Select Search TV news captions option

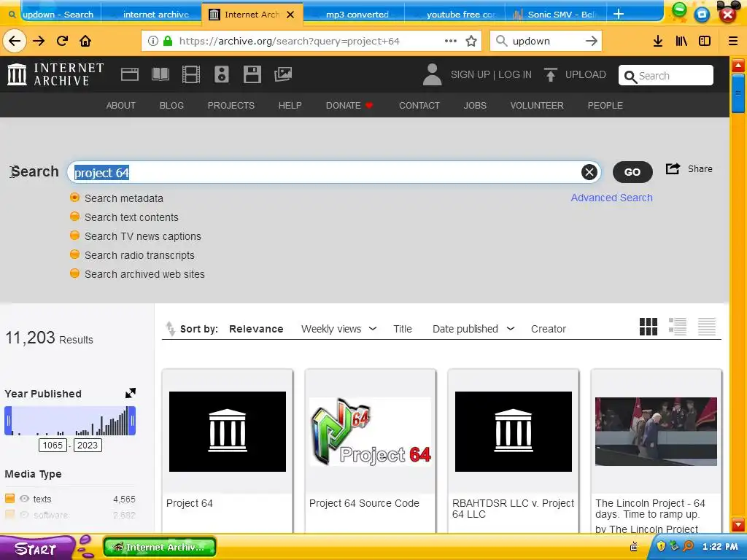(x=75, y=236)
